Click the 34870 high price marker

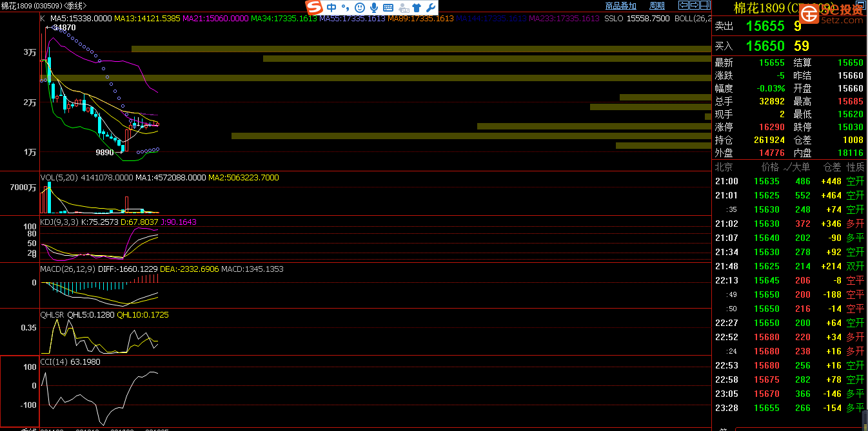(x=64, y=28)
